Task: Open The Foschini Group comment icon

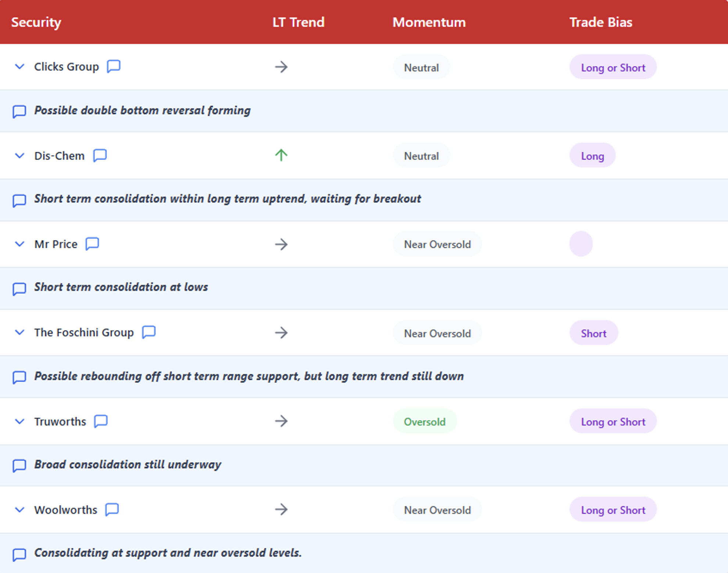Action: click(x=149, y=332)
